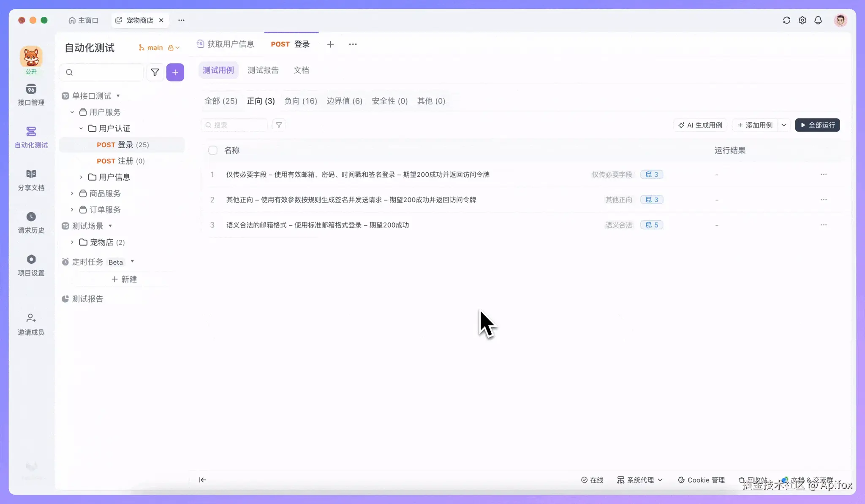Open the notification bell icon
The image size is (865, 504).
[x=818, y=20]
